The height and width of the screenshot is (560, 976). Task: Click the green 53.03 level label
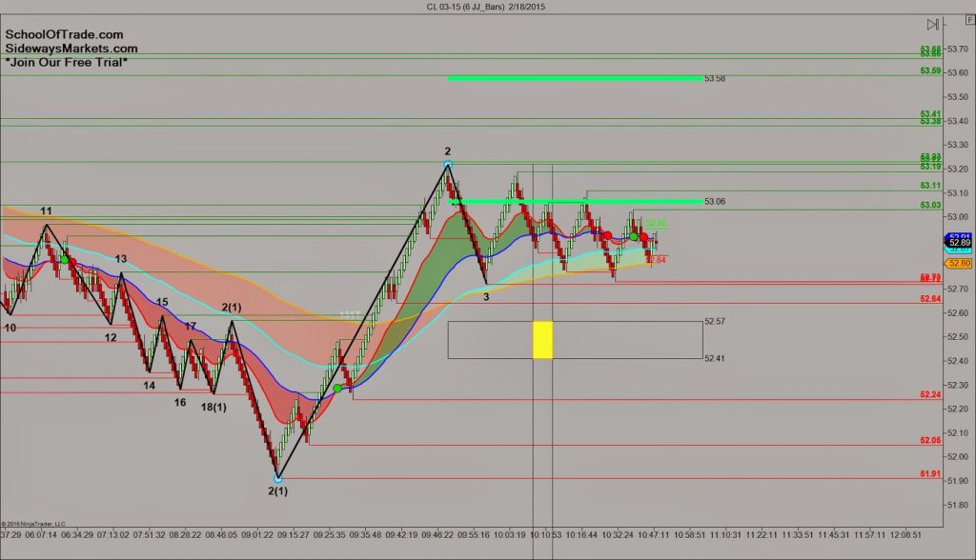pyautogui.click(x=930, y=205)
